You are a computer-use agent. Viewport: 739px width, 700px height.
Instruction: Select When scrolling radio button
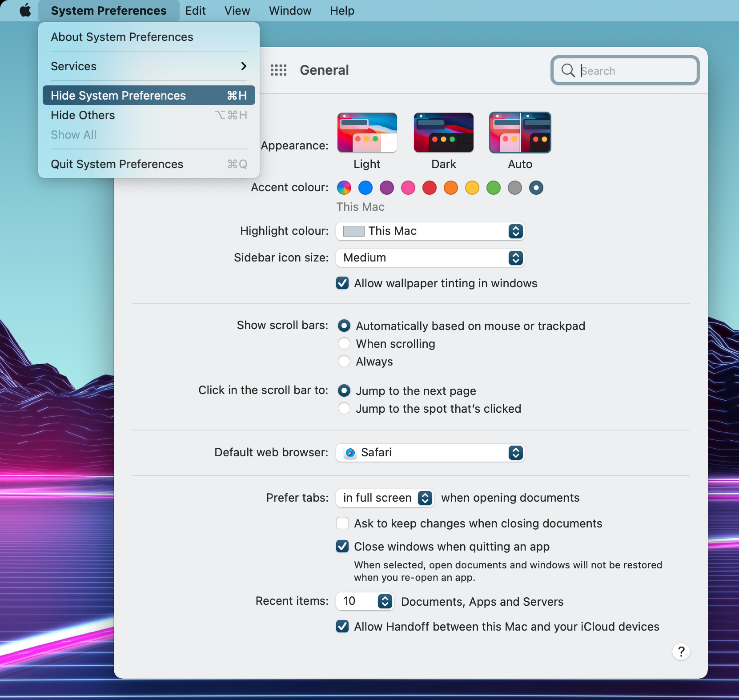344,344
